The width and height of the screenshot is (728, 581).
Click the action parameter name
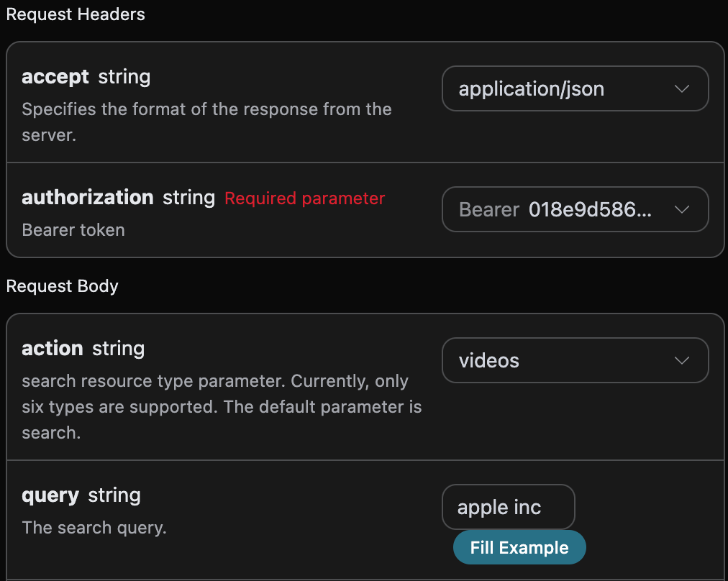coord(53,349)
